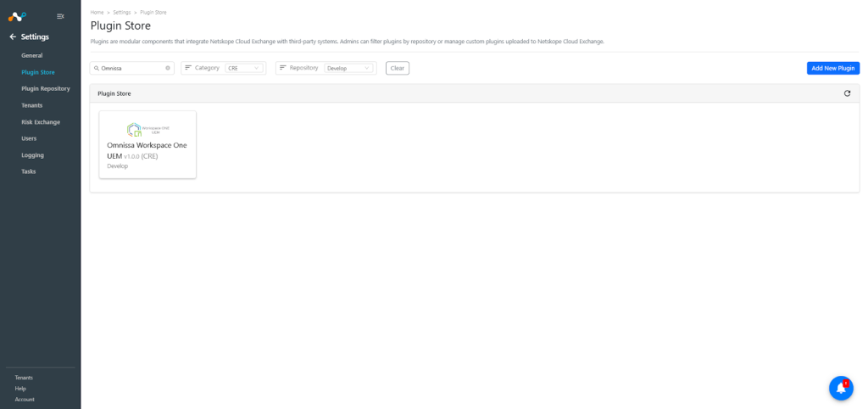Click the back arrow next to Settings
The width and height of the screenshot is (868, 409).
coord(13,37)
